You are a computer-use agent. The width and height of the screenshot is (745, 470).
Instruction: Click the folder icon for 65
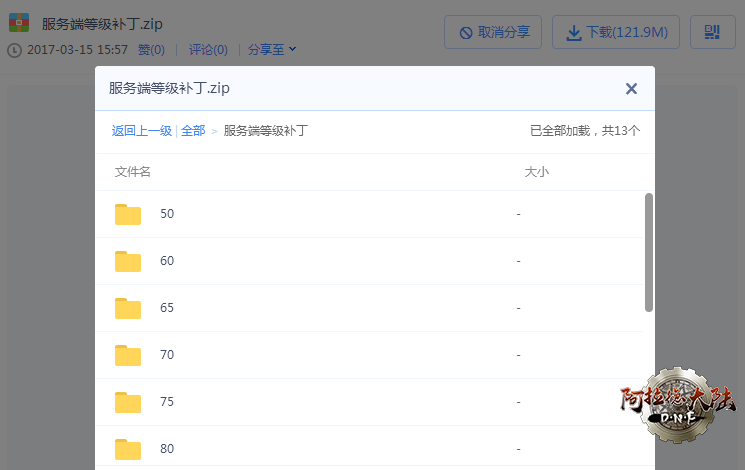tap(128, 308)
